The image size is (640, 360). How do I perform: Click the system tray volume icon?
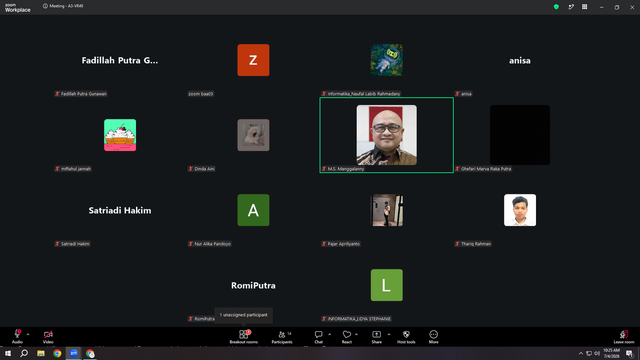point(597,353)
